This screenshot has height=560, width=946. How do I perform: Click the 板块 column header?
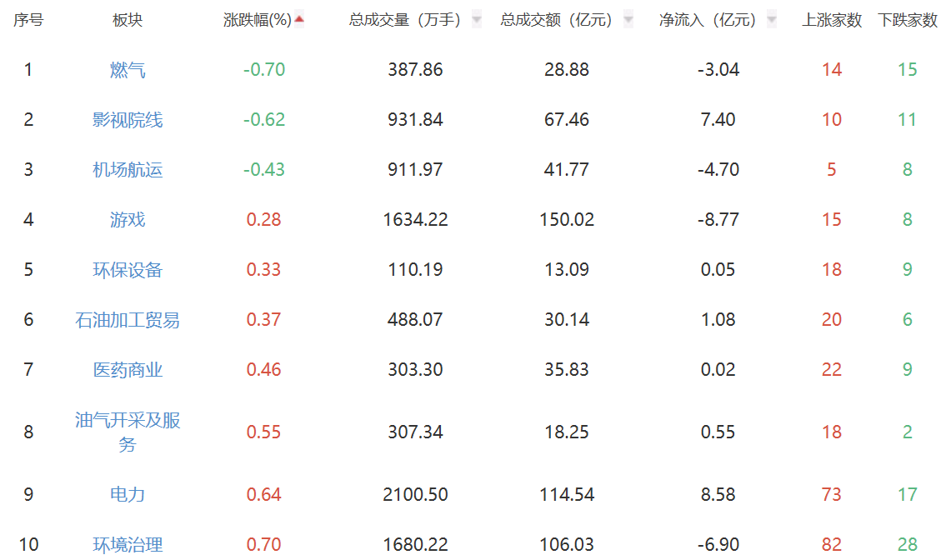coord(128,20)
